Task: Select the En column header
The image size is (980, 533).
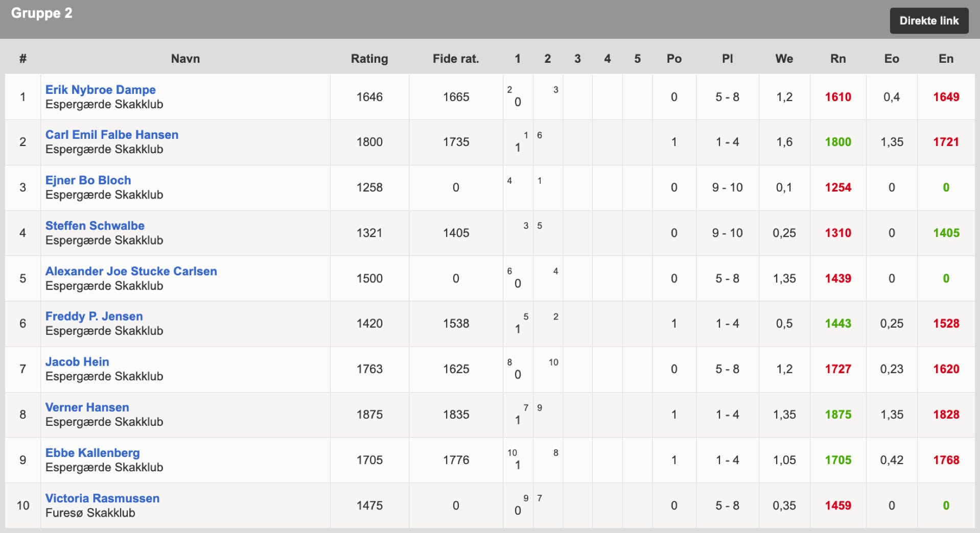Action: [x=946, y=59]
